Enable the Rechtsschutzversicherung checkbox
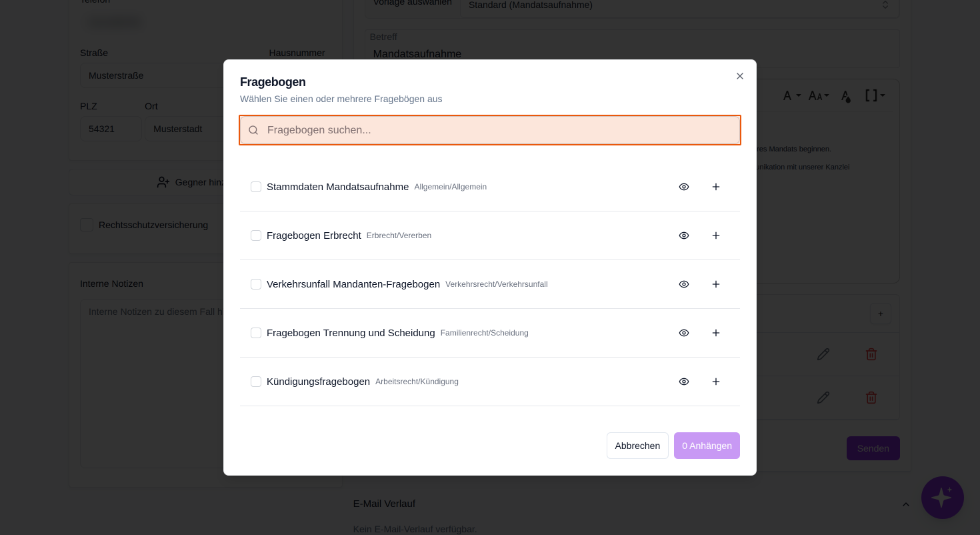Screen dimensions: 980x535 (87, 225)
